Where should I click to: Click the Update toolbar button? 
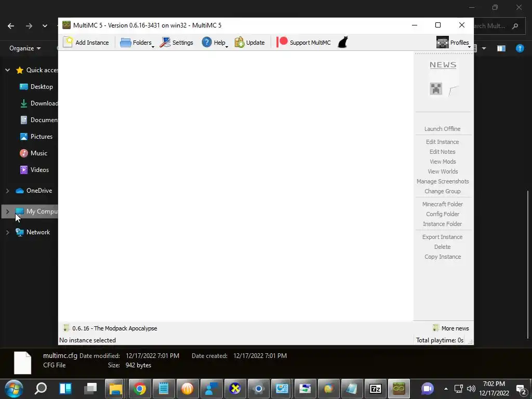[249, 43]
